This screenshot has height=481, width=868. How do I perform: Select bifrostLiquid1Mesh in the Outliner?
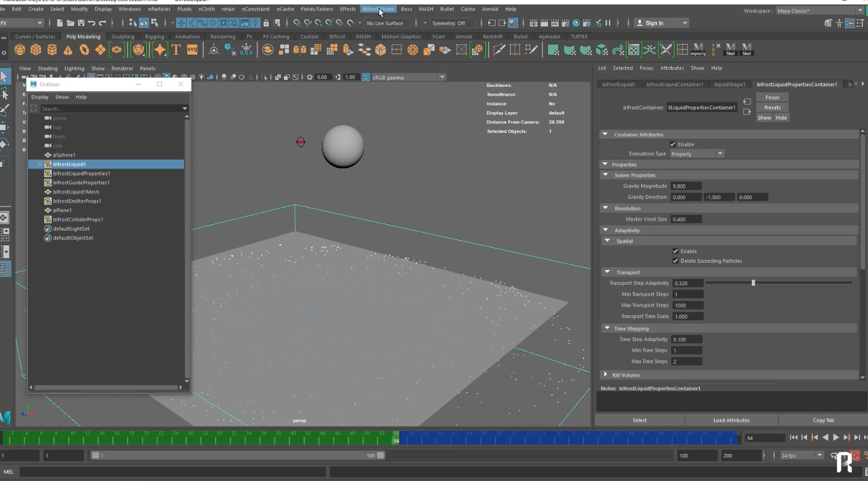pyautogui.click(x=76, y=192)
